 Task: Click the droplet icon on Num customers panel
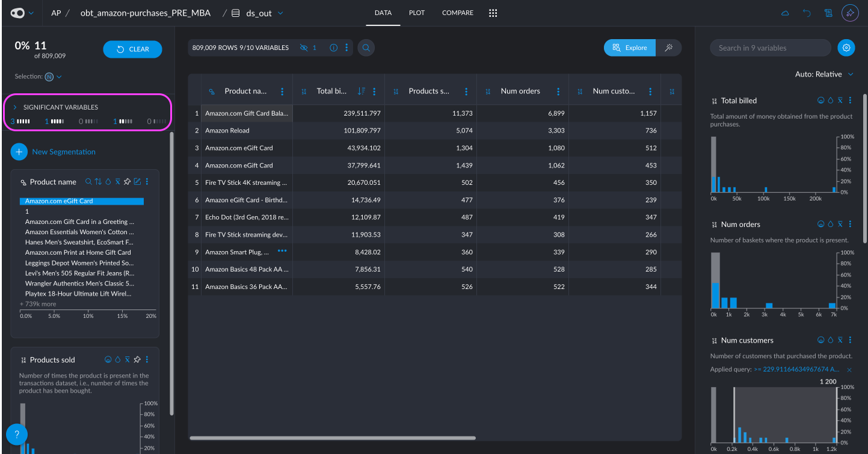coord(831,340)
